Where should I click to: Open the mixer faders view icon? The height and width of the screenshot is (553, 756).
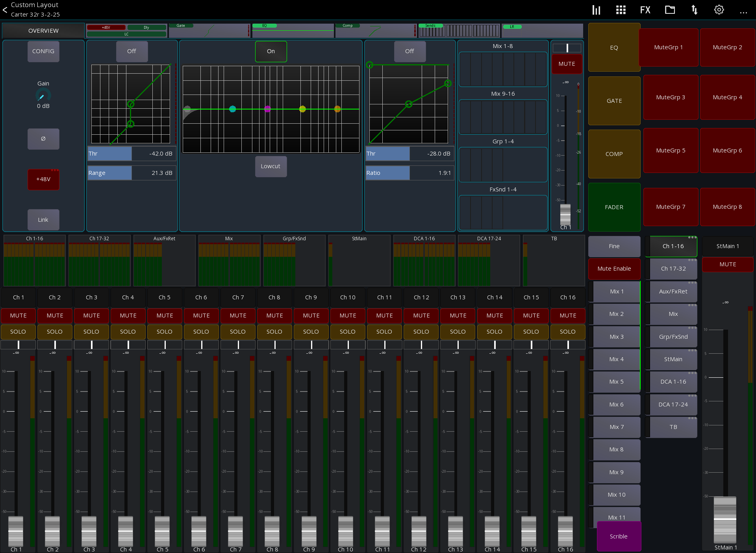tap(596, 10)
